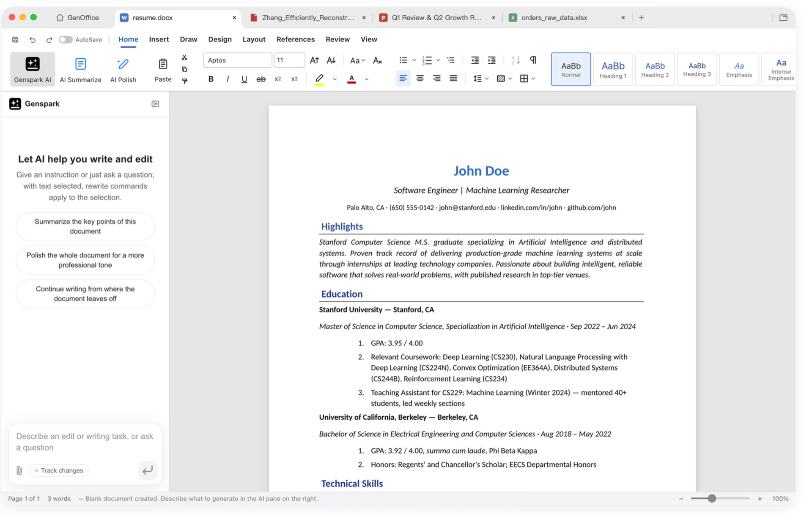Image resolution: width=812 pixels, height=522 pixels.
Task: Toggle subscript formatting
Action: (x=277, y=79)
